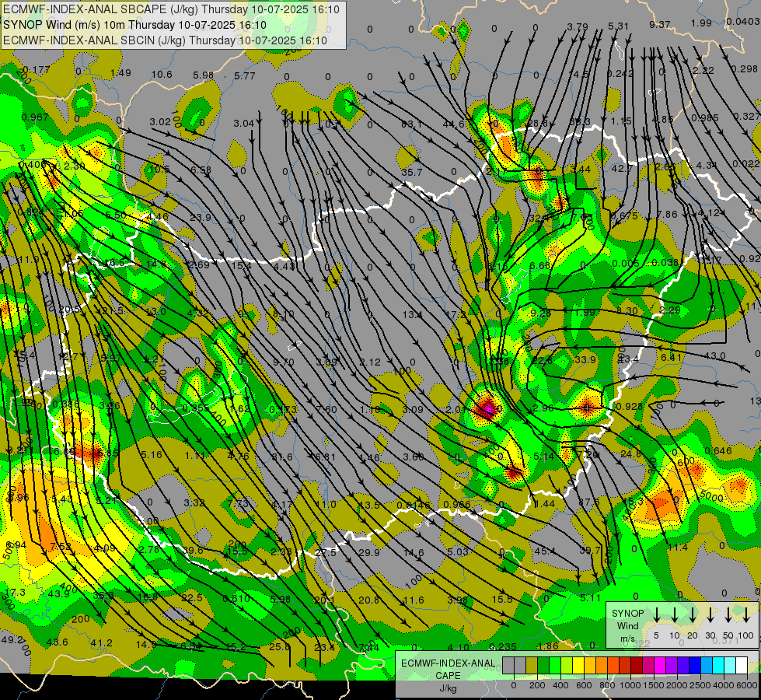Click the '9.70' value on the map
This screenshot has height=700, width=761.
coord(284,362)
